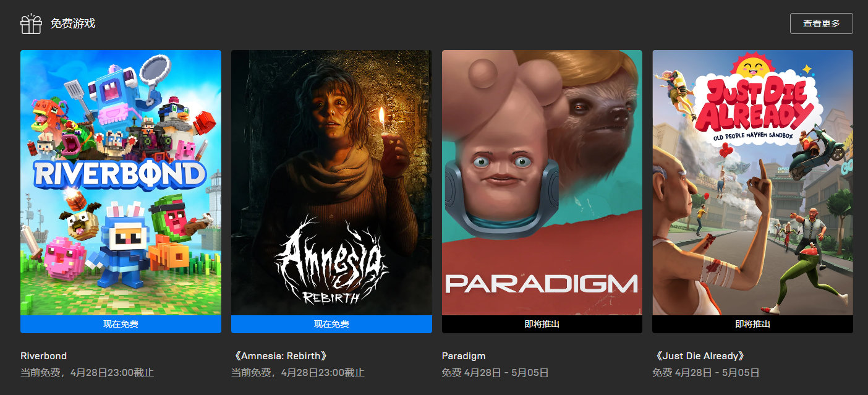Click 现在免费 banner under Amnesia Rebirth
The height and width of the screenshot is (395, 868).
tap(331, 324)
